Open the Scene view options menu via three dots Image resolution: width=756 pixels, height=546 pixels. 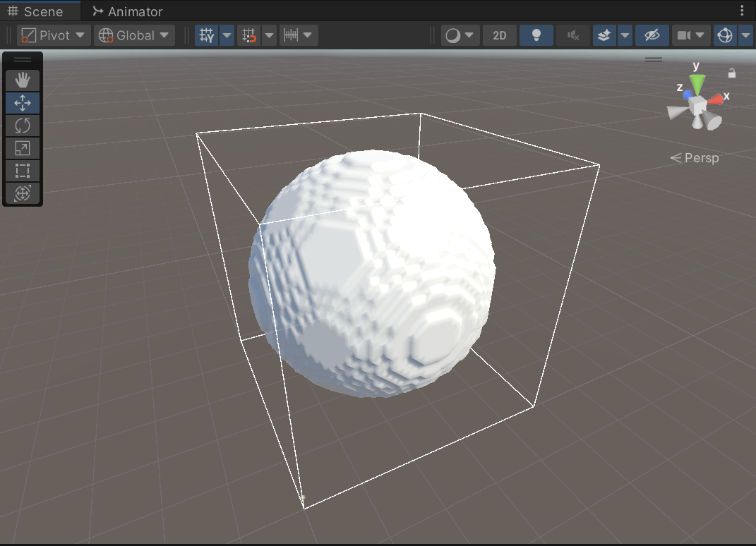(x=740, y=11)
